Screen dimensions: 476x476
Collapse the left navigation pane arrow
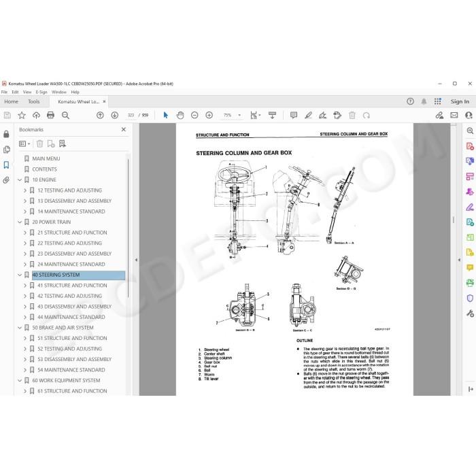(136, 260)
